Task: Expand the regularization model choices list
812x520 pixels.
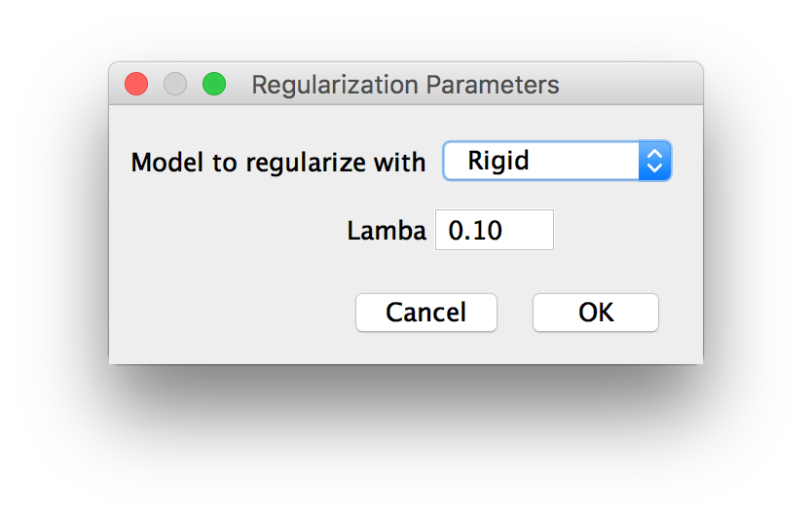Action: coord(557,161)
